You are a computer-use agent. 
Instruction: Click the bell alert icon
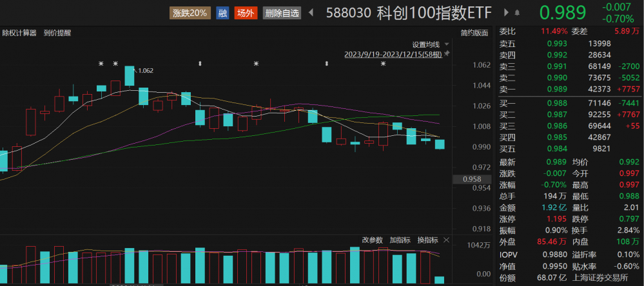click(516, 13)
